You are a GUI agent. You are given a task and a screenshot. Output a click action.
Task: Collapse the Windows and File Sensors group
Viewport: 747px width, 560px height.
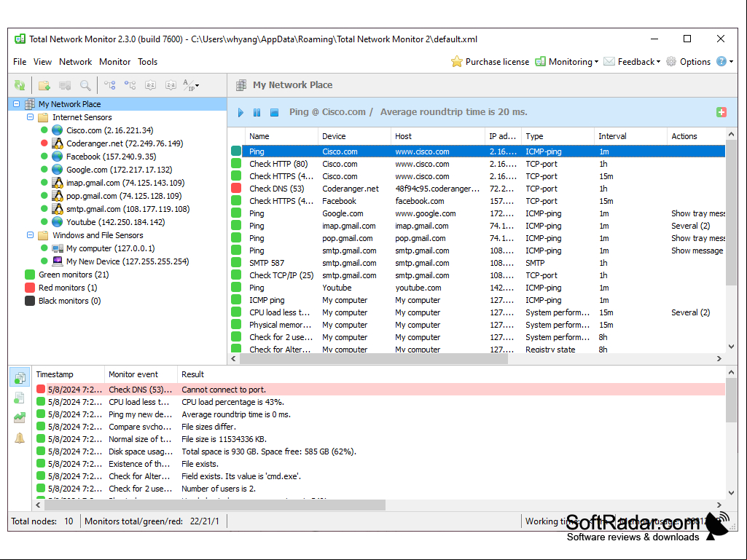(x=30, y=235)
